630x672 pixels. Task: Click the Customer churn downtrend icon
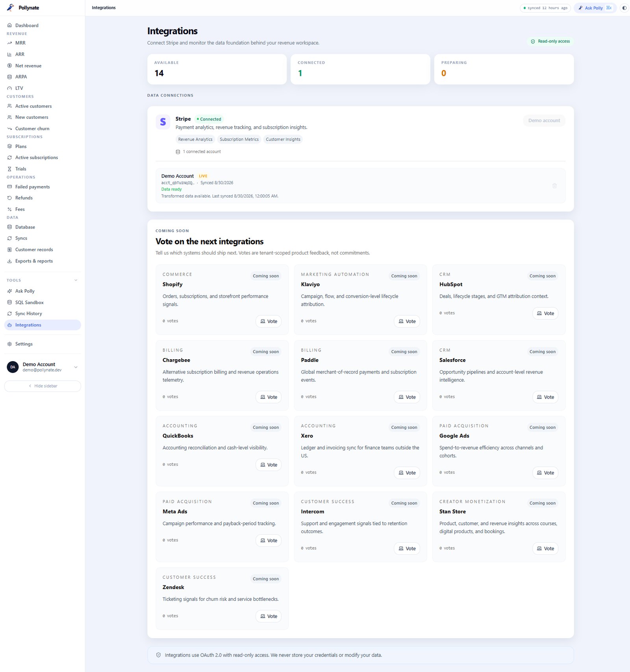point(9,129)
